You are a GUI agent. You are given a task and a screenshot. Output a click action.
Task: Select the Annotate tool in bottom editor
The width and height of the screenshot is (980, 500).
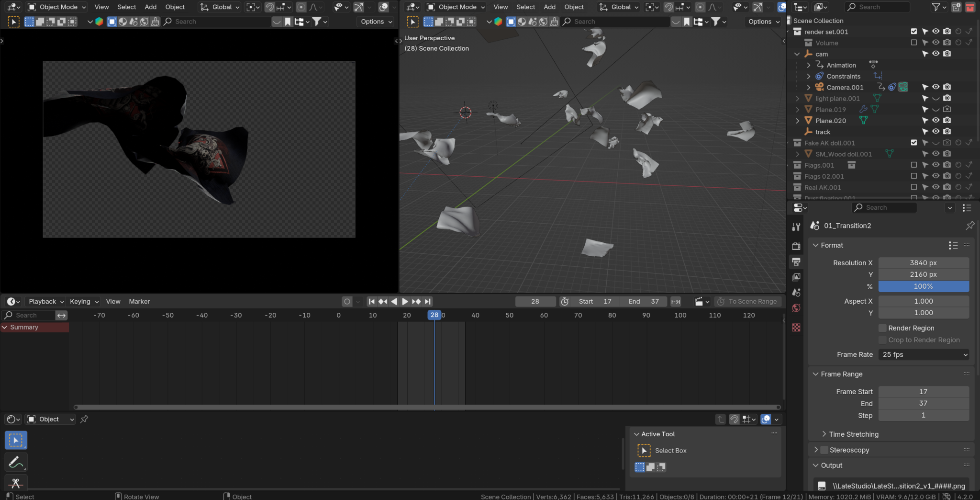(x=16, y=462)
